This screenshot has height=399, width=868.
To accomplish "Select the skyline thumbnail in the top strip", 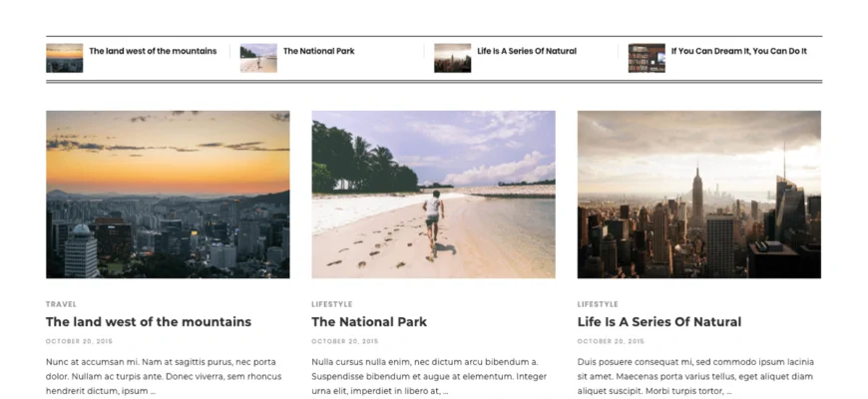I will coord(452,58).
